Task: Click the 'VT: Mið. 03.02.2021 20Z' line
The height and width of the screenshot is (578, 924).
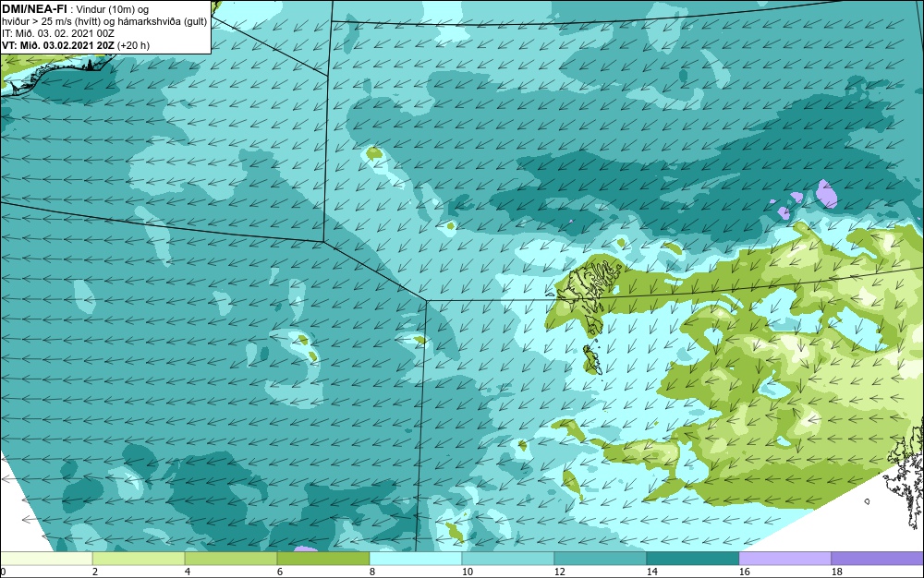Action: 57,45
